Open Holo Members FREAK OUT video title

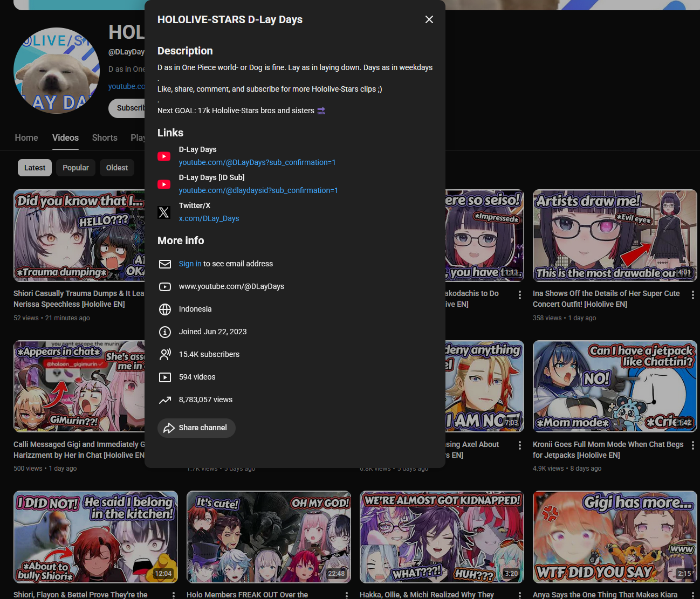247,595
